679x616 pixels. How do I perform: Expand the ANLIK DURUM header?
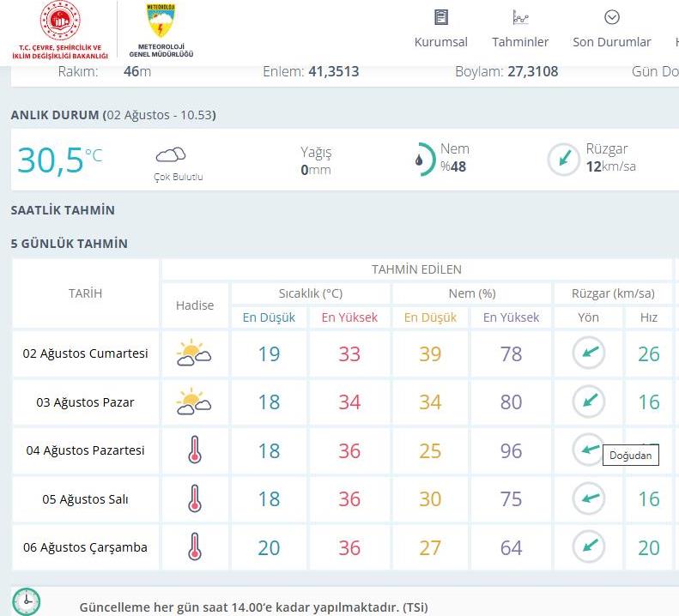112,115
